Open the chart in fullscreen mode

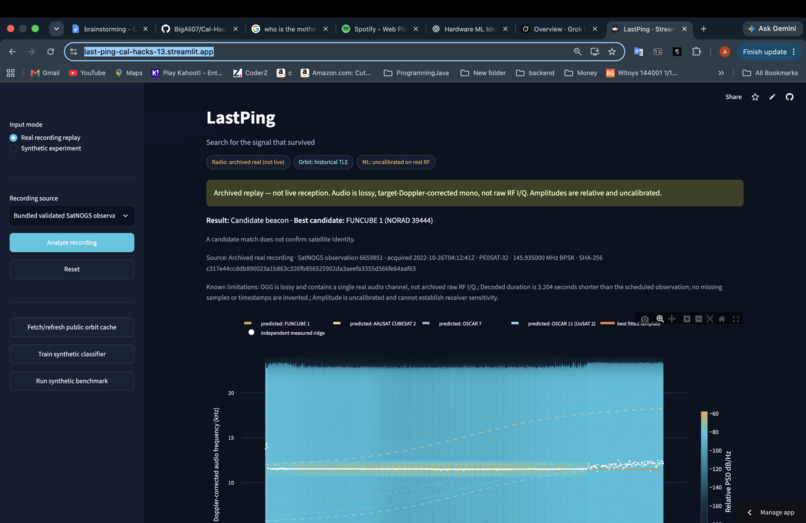click(736, 319)
